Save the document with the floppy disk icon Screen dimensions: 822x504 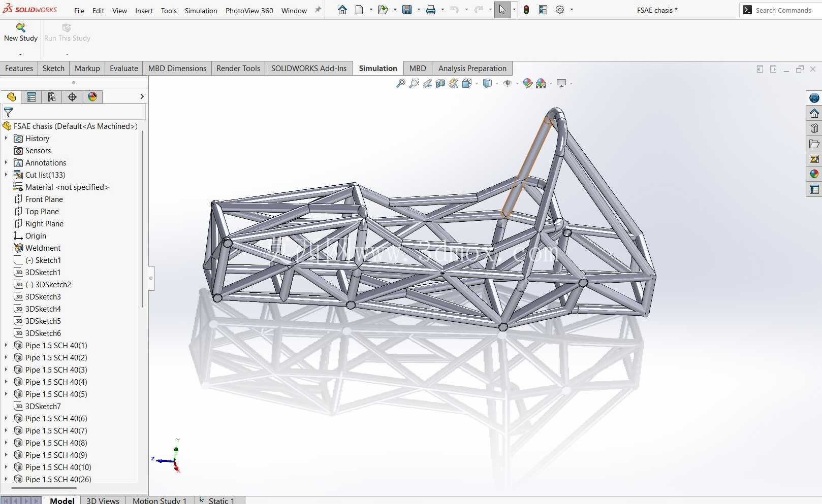point(407,10)
